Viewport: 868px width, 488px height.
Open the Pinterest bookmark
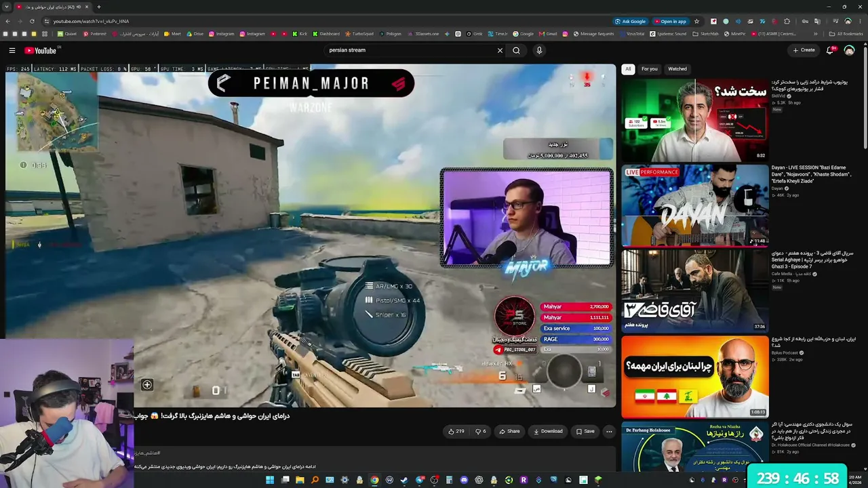point(95,34)
